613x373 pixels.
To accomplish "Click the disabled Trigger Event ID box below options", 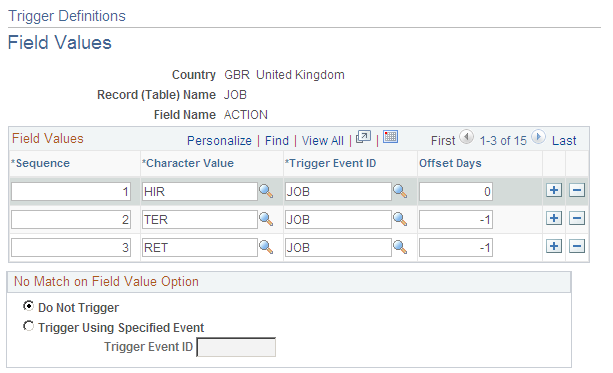I will tap(236, 347).
